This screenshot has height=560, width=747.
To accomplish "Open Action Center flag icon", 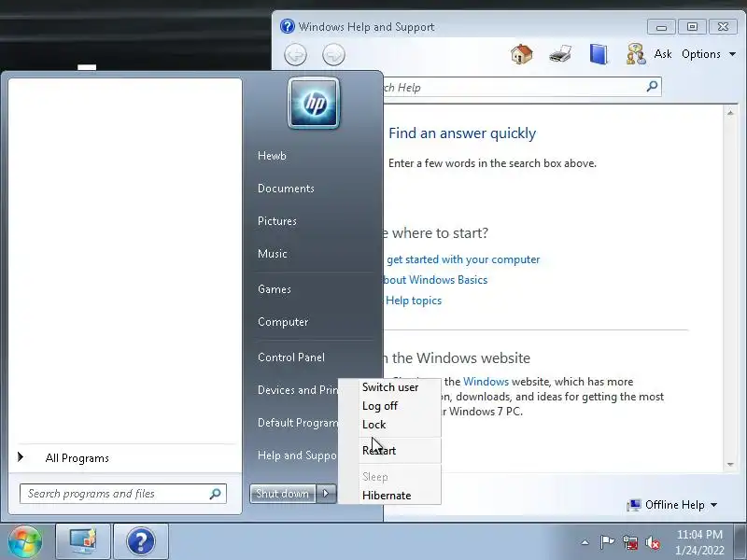I will point(607,542).
